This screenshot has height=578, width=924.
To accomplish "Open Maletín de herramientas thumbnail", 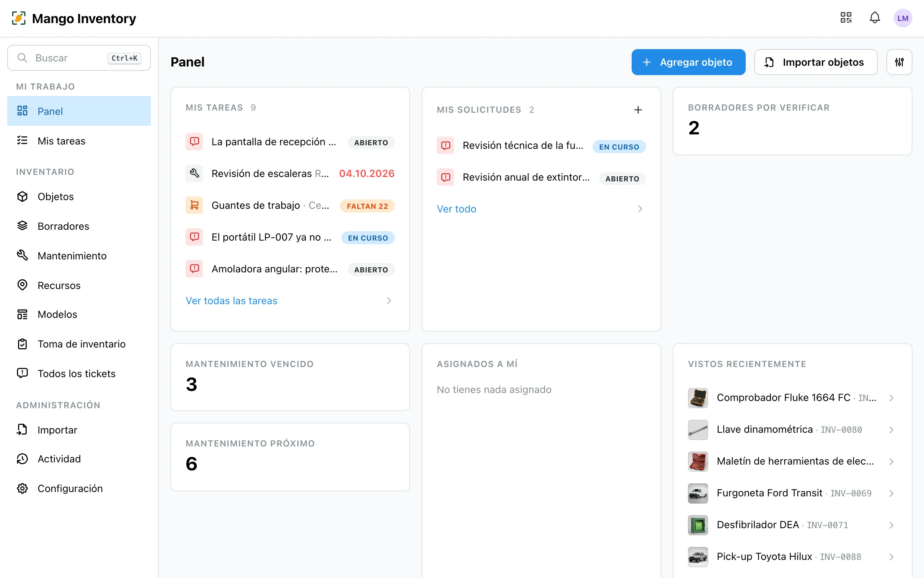I will tap(698, 461).
